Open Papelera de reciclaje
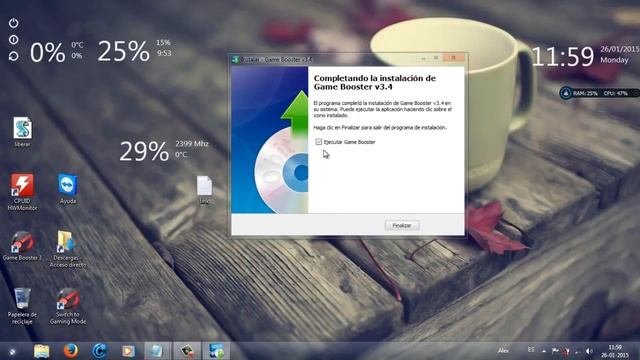640x360 pixels. tap(22, 306)
